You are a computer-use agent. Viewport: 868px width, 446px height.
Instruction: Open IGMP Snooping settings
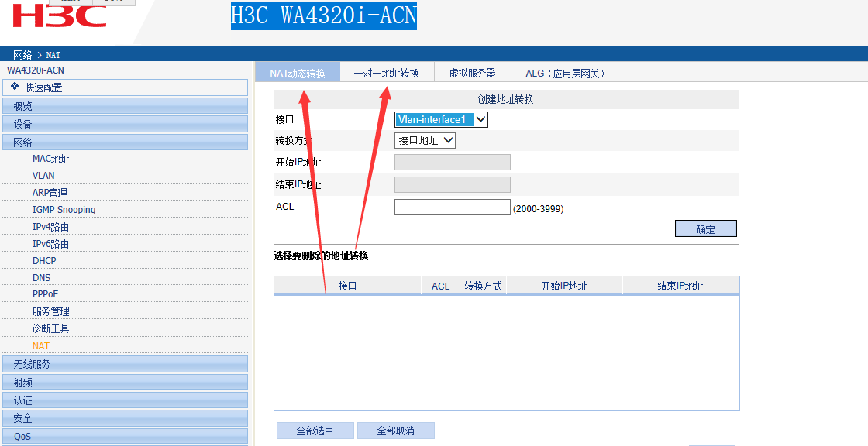coord(64,210)
